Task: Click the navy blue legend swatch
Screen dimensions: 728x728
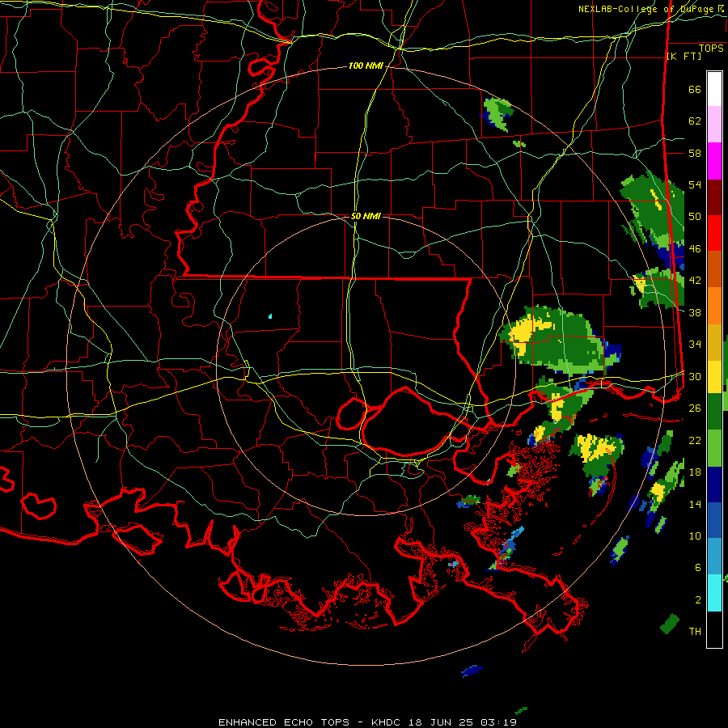Action: (x=714, y=485)
